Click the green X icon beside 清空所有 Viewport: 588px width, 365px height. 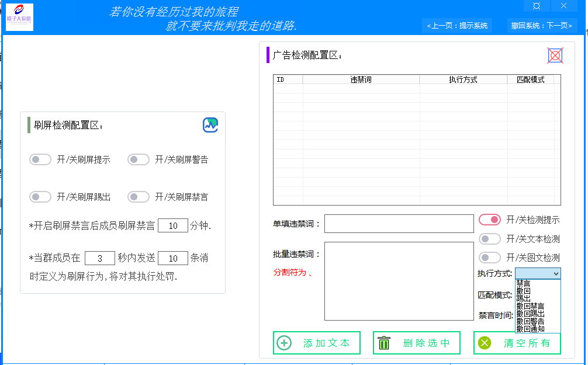point(483,343)
